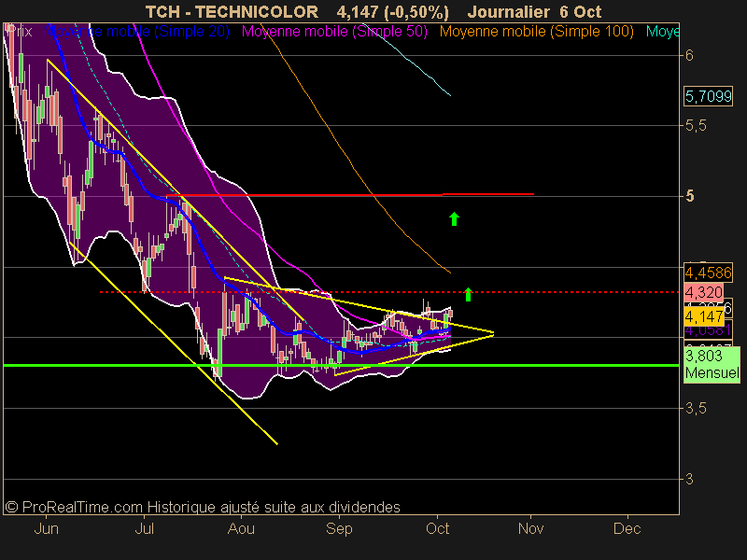Screen dimensions: 747x560
Task: Click the 'Jun' month axis label
Action: (46, 528)
